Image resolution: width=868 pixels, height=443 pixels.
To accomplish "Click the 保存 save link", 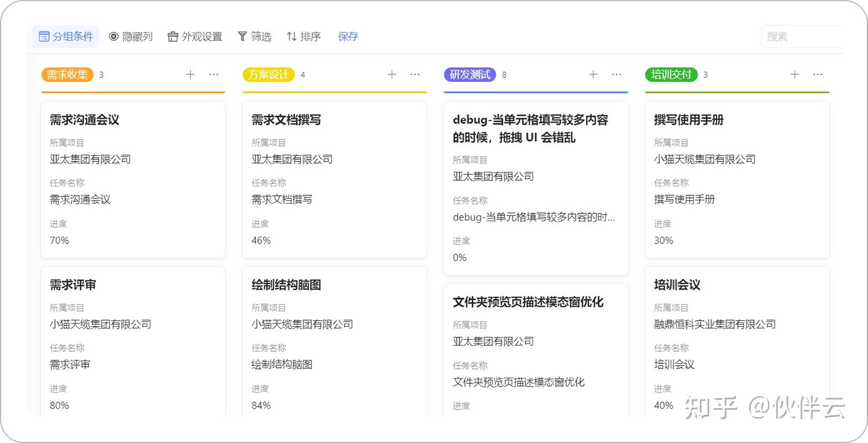I will pyautogui.click(x=348, y=37).
